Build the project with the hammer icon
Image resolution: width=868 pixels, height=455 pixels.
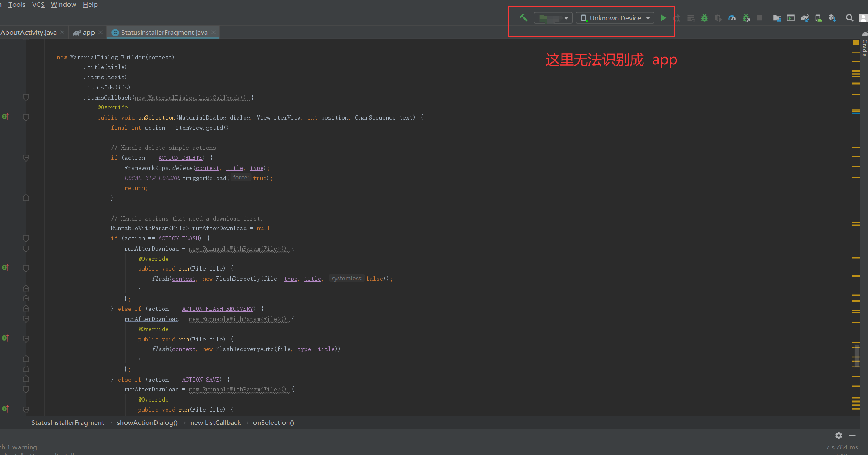point(524,18)
